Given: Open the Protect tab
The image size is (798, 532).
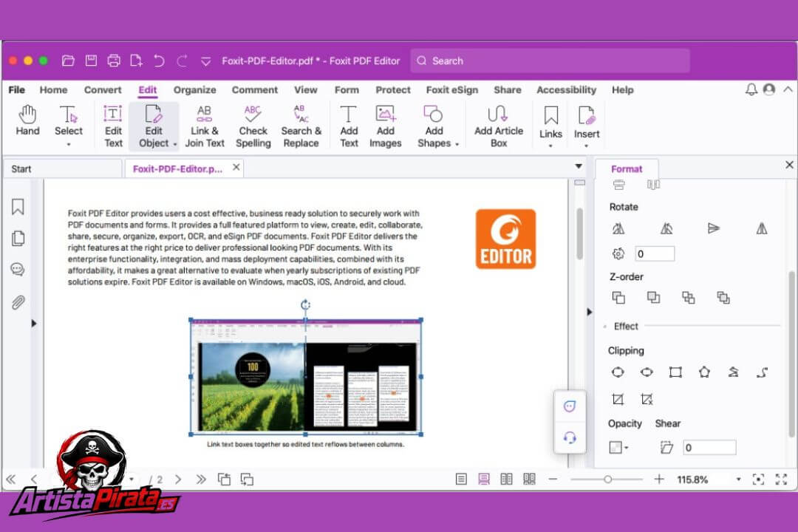Looking at the screenshot, I should (x=393, y=89).
